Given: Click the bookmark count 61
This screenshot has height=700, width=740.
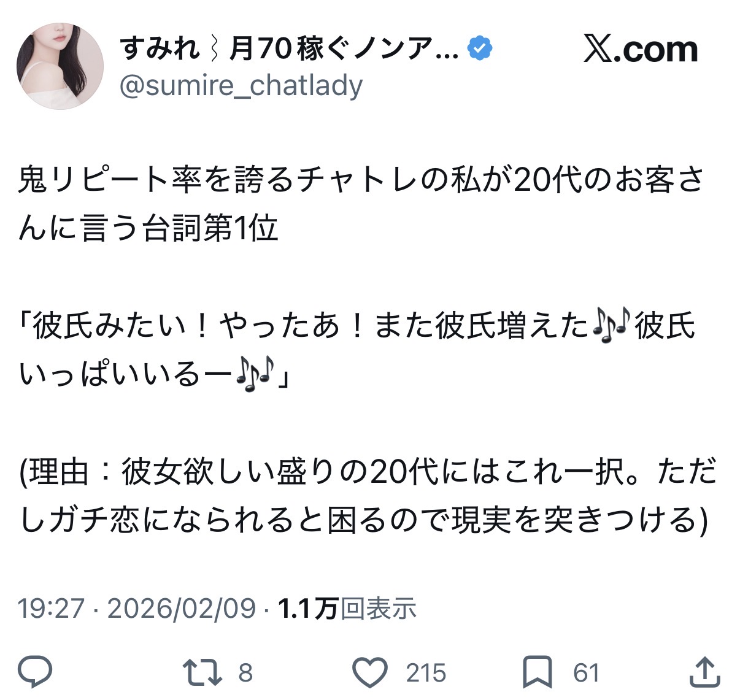Looking at the screenshot, I should (586, 673).
